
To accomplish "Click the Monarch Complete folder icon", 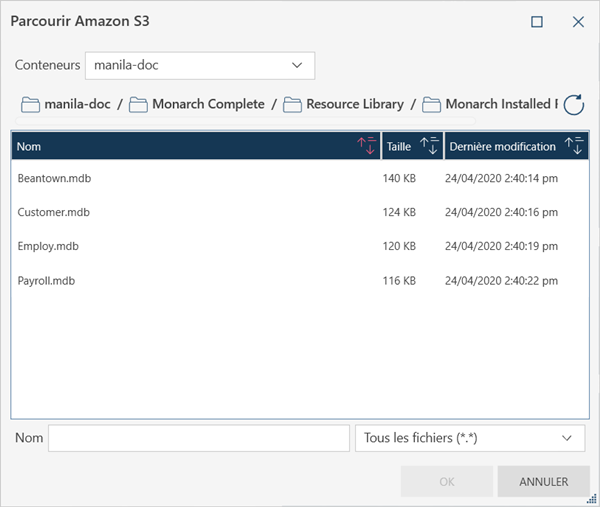I will [x=138, y=104].
